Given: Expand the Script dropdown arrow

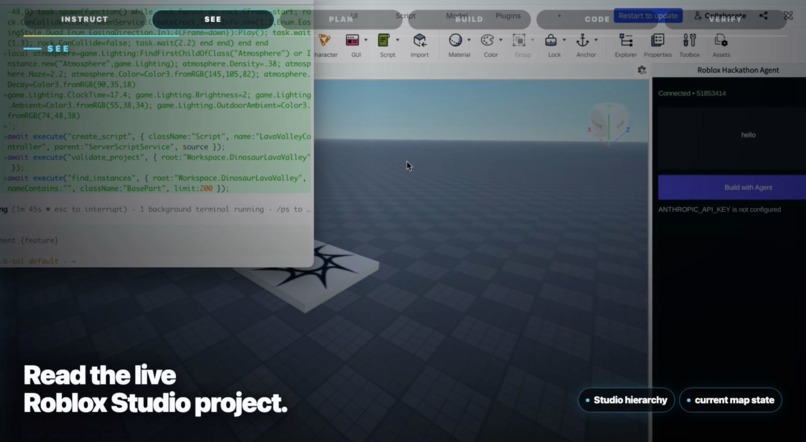Looking at the screenshot, I should [397, 40].
